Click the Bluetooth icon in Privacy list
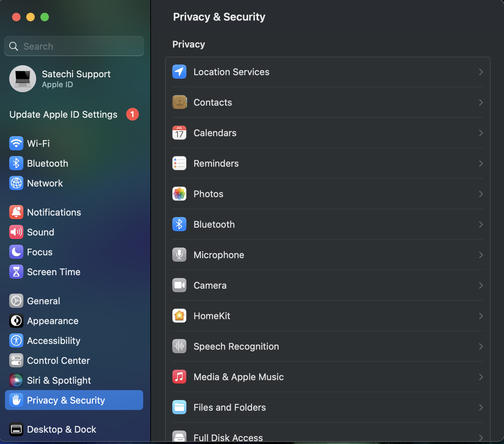The image size is (504, 444). point(179,224)
